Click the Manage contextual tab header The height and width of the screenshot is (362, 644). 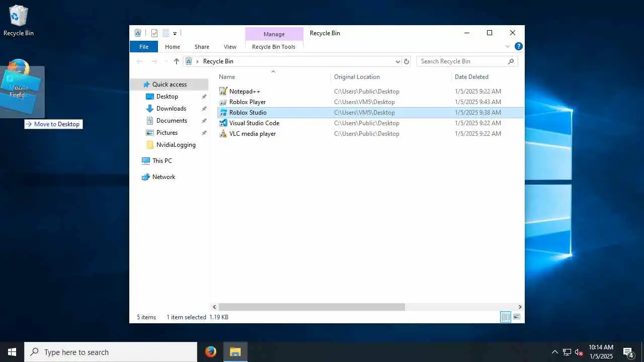pos(274,34)
